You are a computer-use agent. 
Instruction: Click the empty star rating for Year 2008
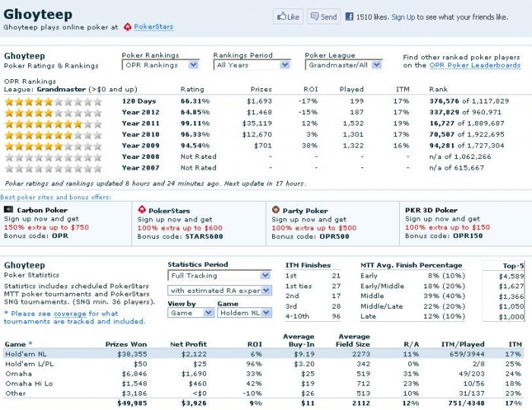[53, 157]
